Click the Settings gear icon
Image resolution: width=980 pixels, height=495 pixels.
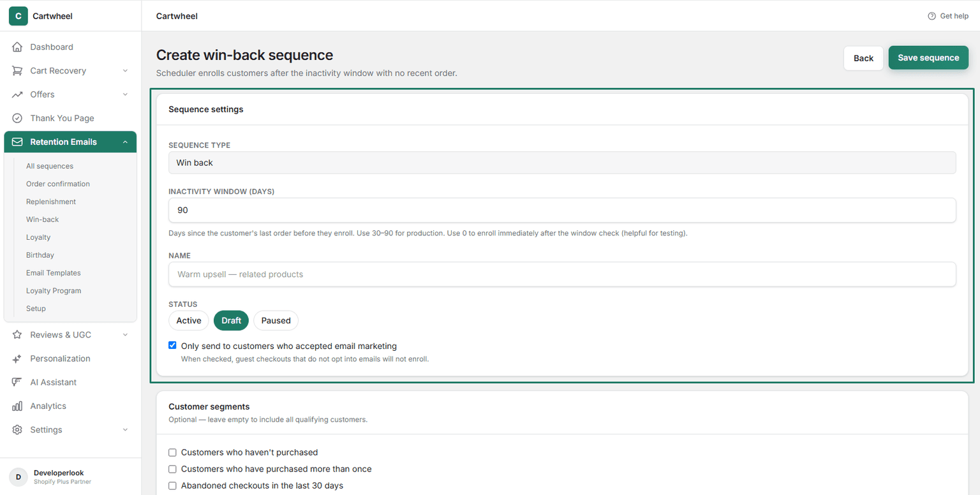[x=17, y=430]
